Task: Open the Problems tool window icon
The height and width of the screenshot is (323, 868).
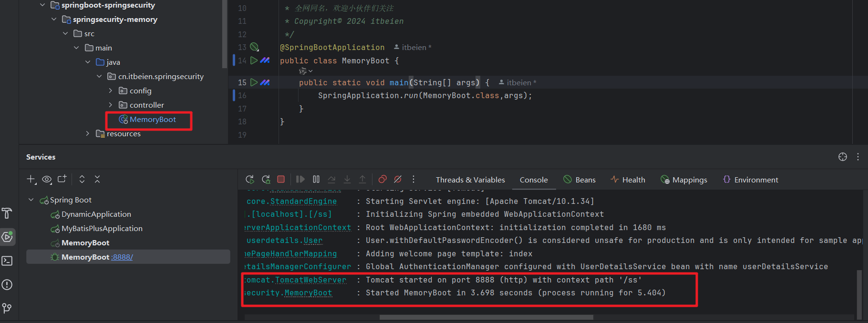Action: [x=7, y=284]
